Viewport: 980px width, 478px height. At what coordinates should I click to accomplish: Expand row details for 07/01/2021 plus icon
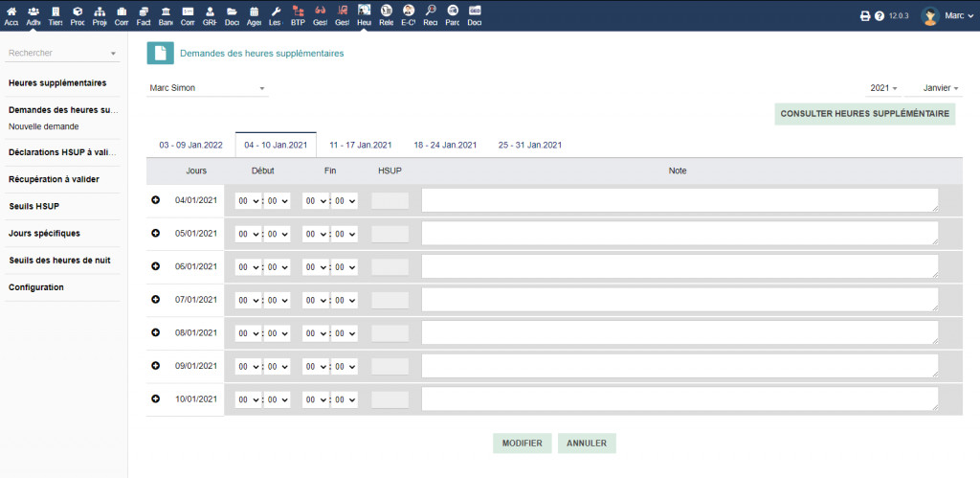[156, 300]
